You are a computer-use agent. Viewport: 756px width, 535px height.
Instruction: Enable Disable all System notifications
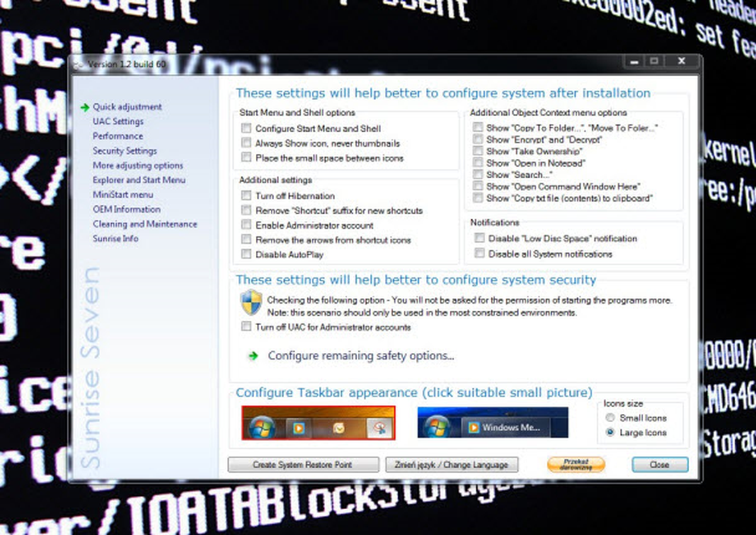coord(480,254)
